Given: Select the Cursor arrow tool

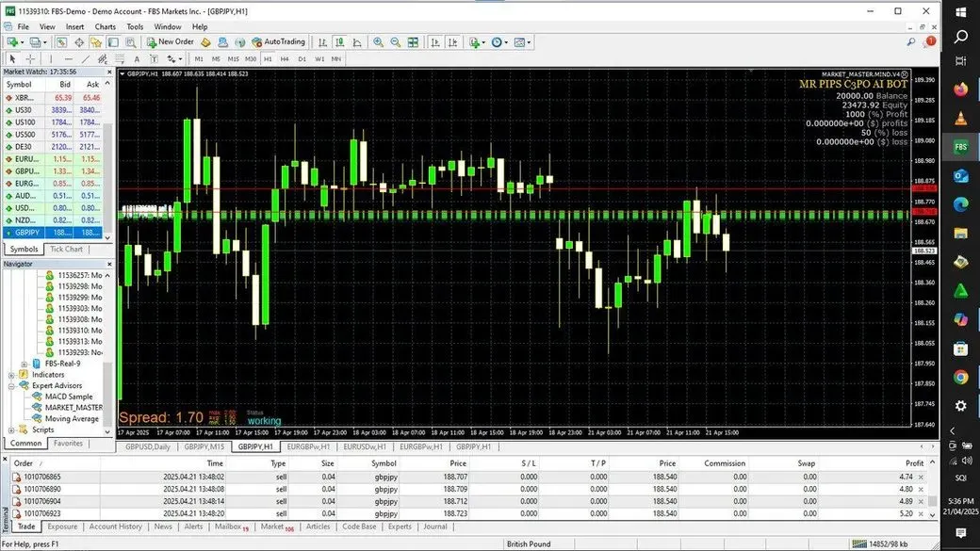Looking at the screenshot, I should [x=12, y=58].
